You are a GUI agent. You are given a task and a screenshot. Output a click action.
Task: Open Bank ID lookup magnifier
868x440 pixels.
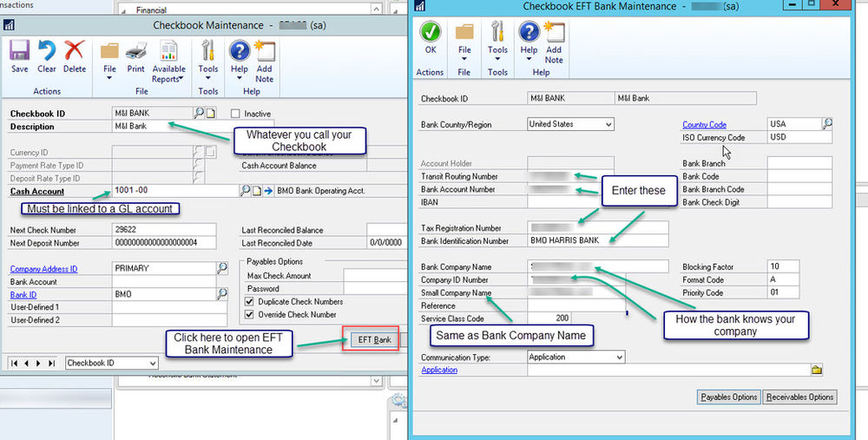pyautogui.click(x=222, y=294)
